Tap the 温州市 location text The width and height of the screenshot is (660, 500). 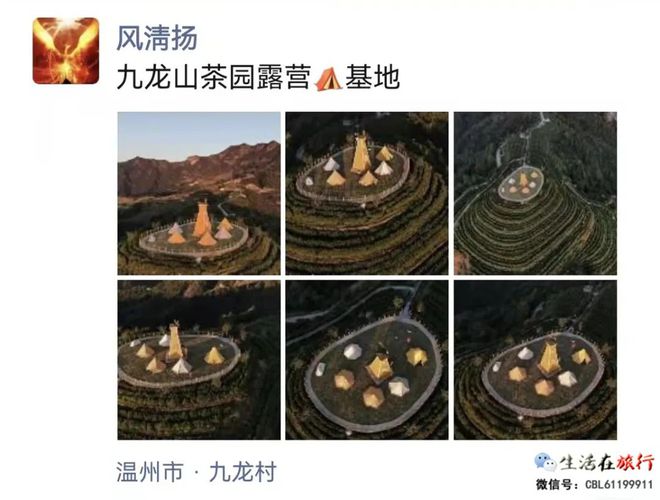coord(150,471)
